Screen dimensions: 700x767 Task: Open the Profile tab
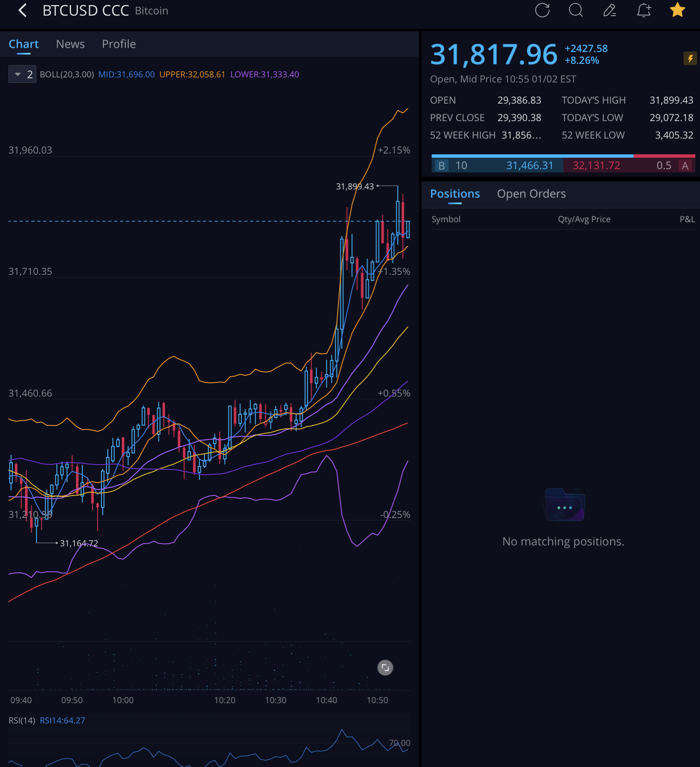click(x=119, y=44)
